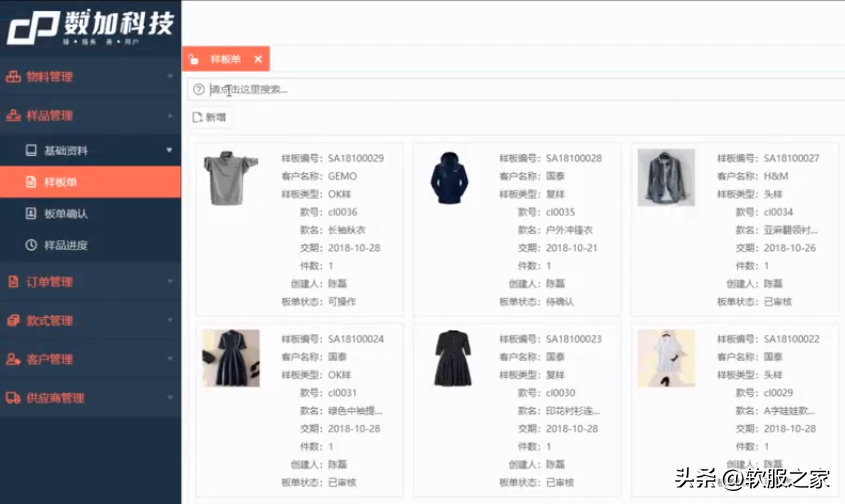This screenshot has width=845, height=504.
Task: Expand the 基础资料 submenu arrow
Action: coord(169,151)
